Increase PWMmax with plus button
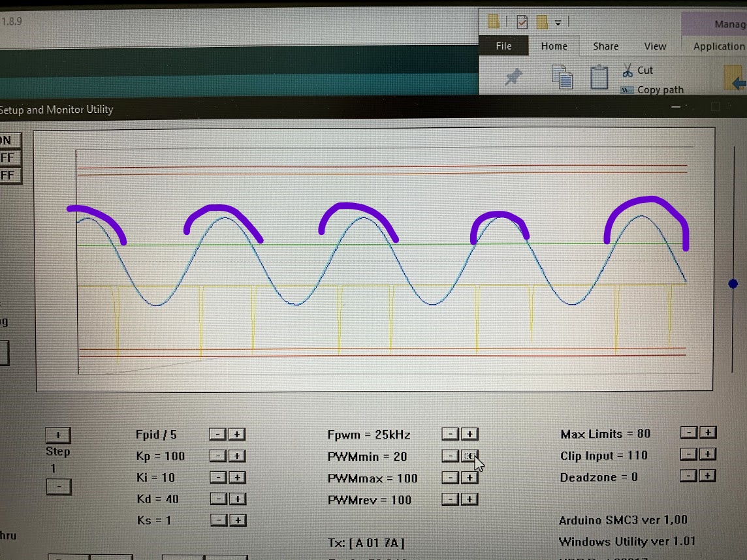 point(469,477)
